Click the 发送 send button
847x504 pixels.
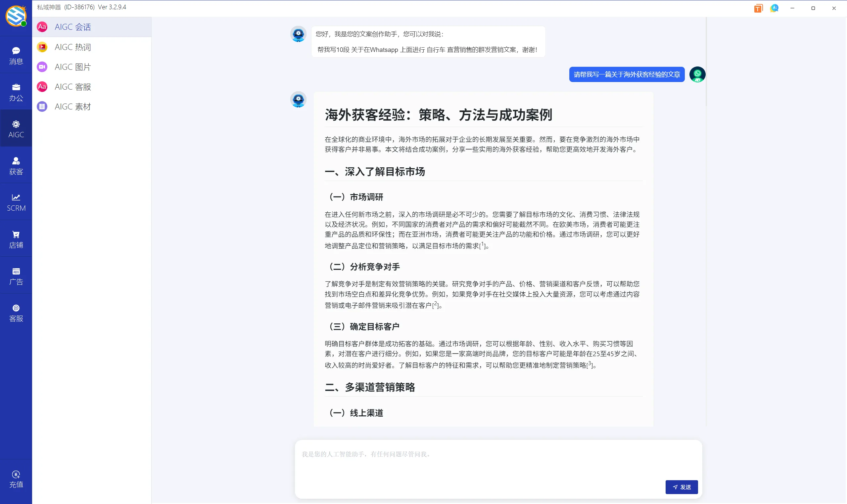(x=681, y=487)
